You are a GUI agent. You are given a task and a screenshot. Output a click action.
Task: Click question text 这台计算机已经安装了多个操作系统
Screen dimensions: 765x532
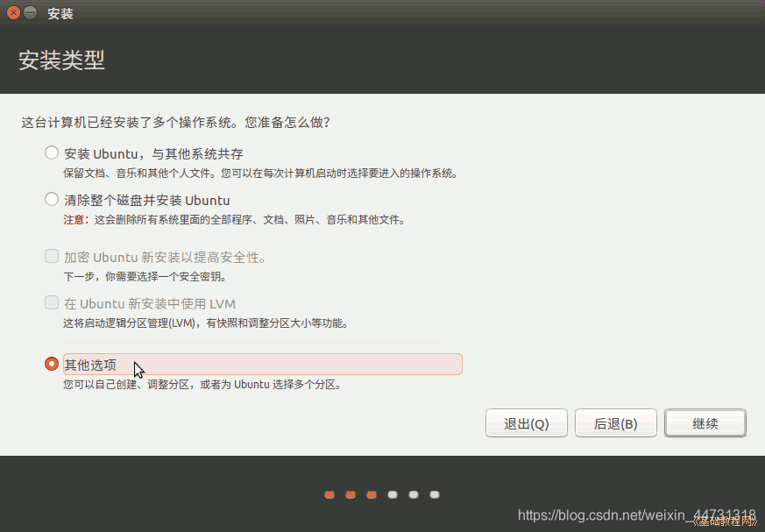click(x=175, y=122)
